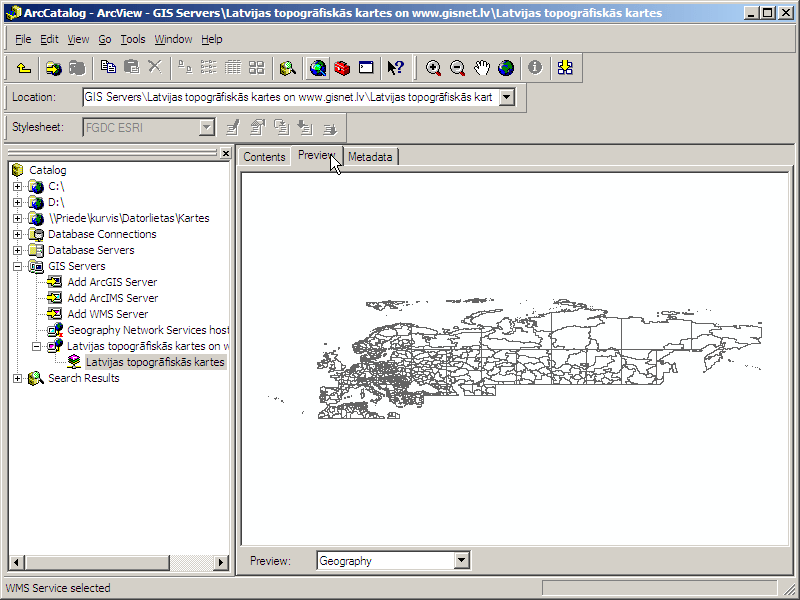Click the Location path input field
Screen dimensions: 800x600
pyautogui.click(x=290, y=97)
